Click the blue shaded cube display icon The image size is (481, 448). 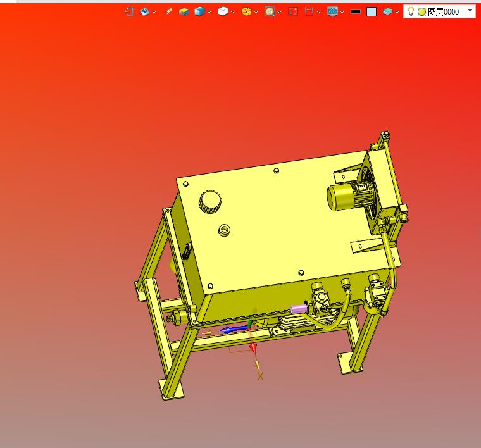[199, 11]
